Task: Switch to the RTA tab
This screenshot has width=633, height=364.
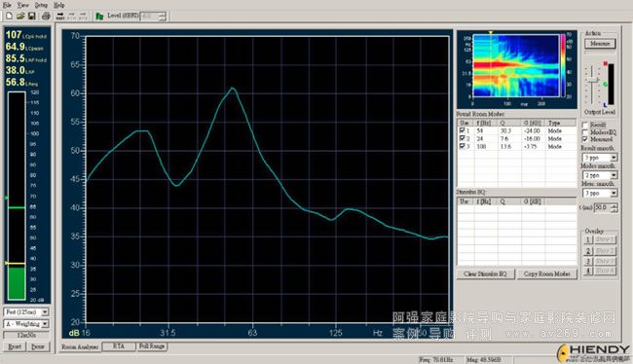Action: (118, 346)
